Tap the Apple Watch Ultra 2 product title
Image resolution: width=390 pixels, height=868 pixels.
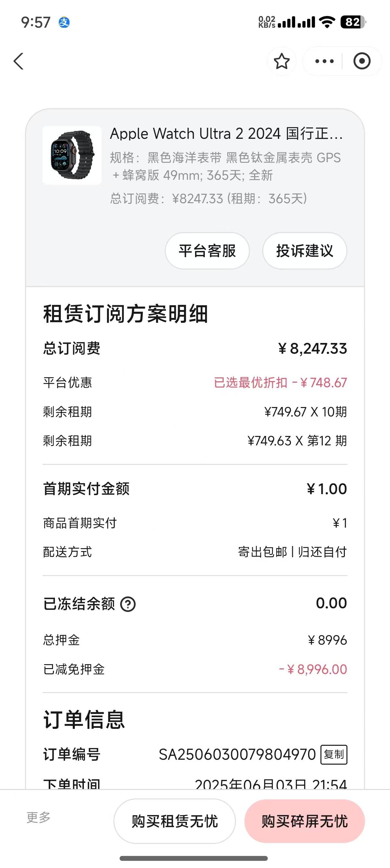click(226, 134)
